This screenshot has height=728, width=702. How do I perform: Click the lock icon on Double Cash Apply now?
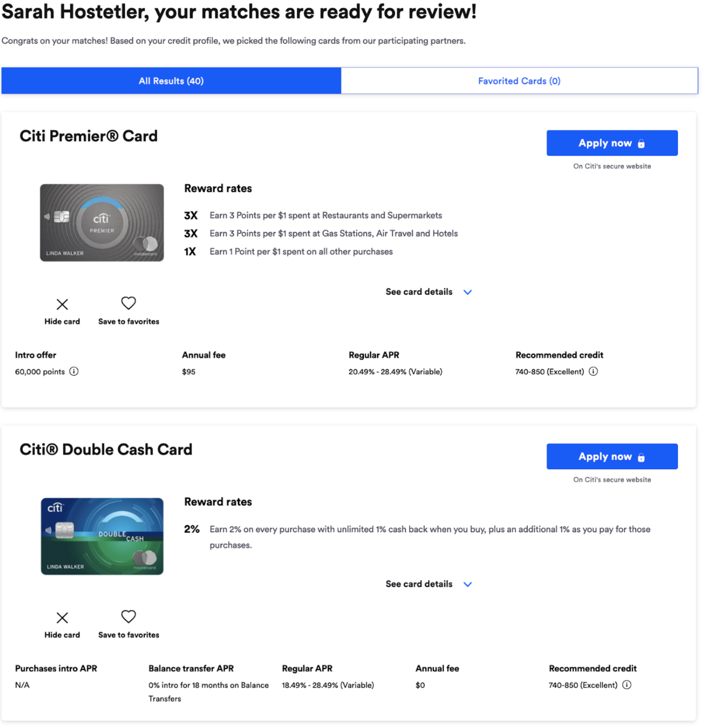click(x=641, y=457)
